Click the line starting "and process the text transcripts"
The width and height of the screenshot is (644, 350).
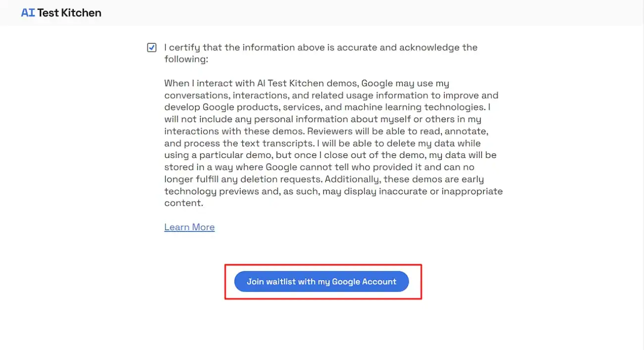(x=322, y=143)
